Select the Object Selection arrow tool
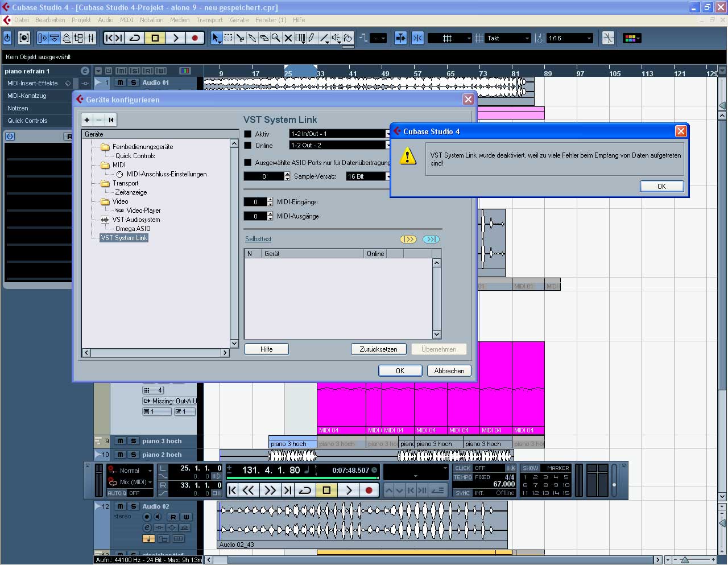 [x=216, y=38]
